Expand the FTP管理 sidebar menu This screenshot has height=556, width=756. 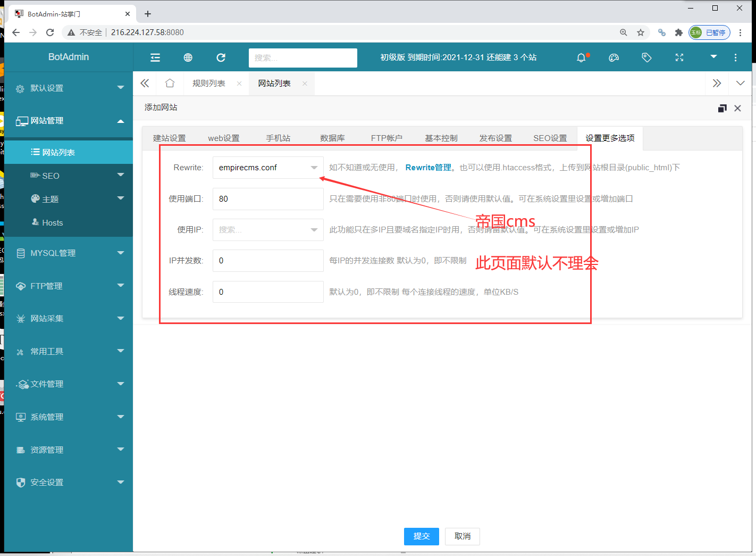tap(69, 286)
